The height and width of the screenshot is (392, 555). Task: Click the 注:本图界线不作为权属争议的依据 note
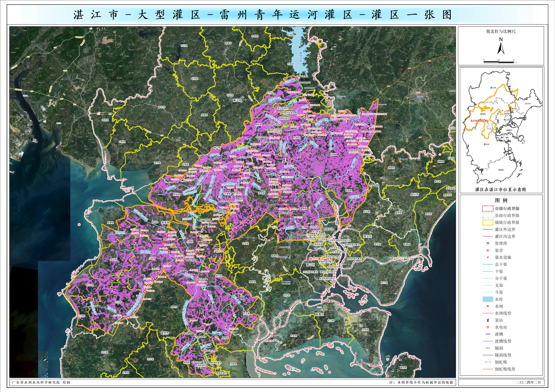pyautogui.click(x=421, y=383)
